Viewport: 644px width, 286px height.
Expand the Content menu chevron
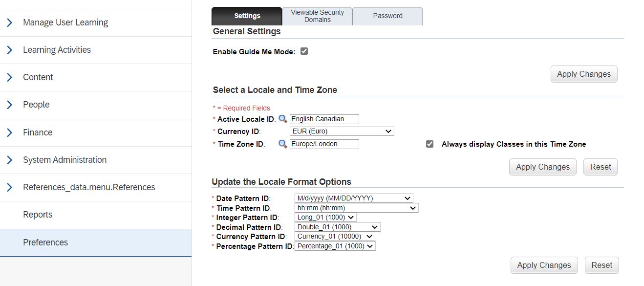click(x=9, y=77)
